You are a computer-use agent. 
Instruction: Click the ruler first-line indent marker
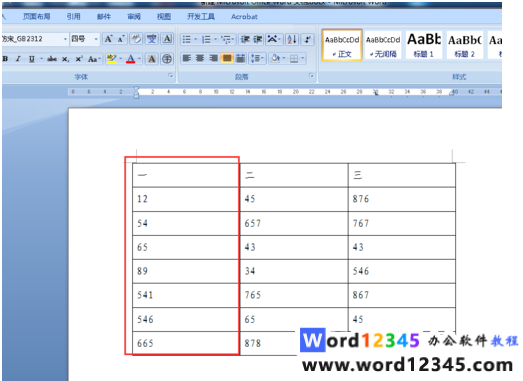click(x=136, y=89)
